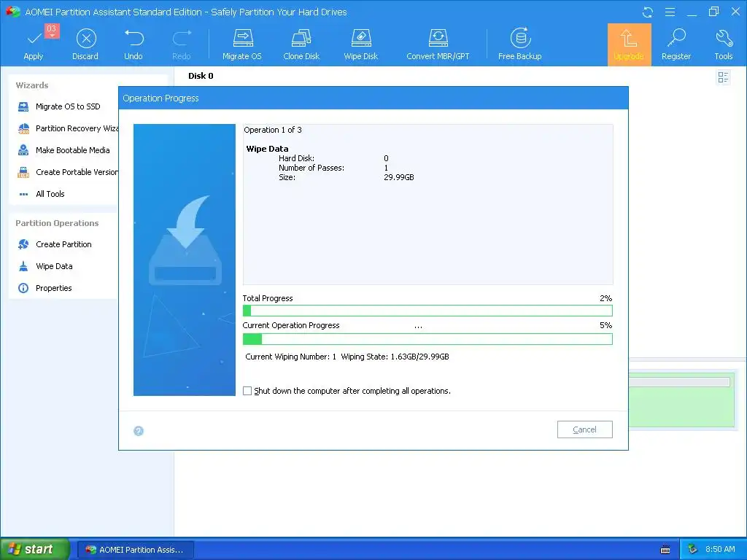Click the Partition Operations section header

(57, 223)
